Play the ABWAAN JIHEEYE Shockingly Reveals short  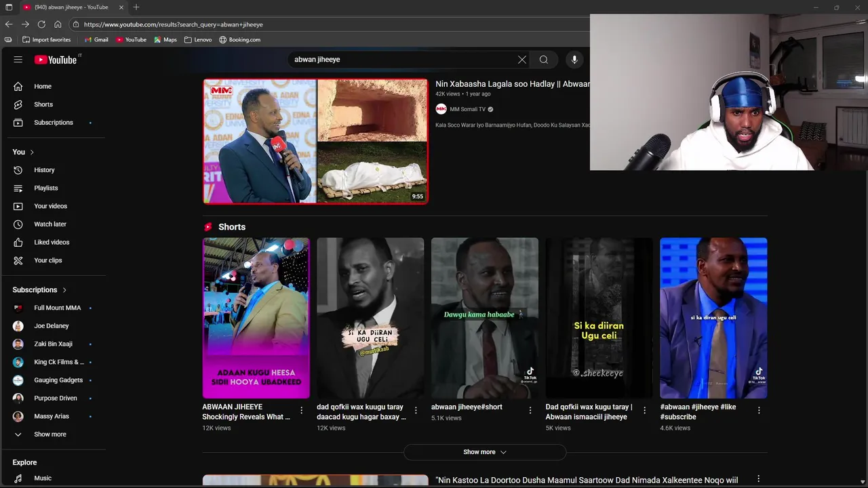(x=256, y=318)
